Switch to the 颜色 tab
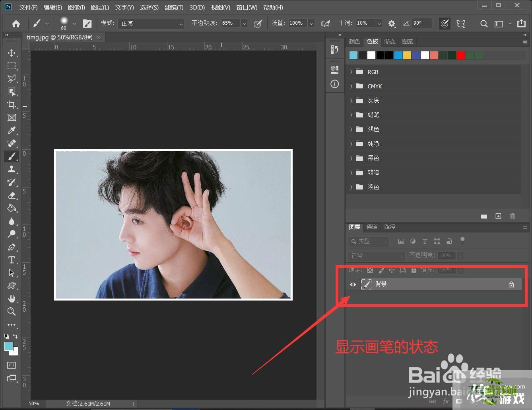 pos(354,41)
